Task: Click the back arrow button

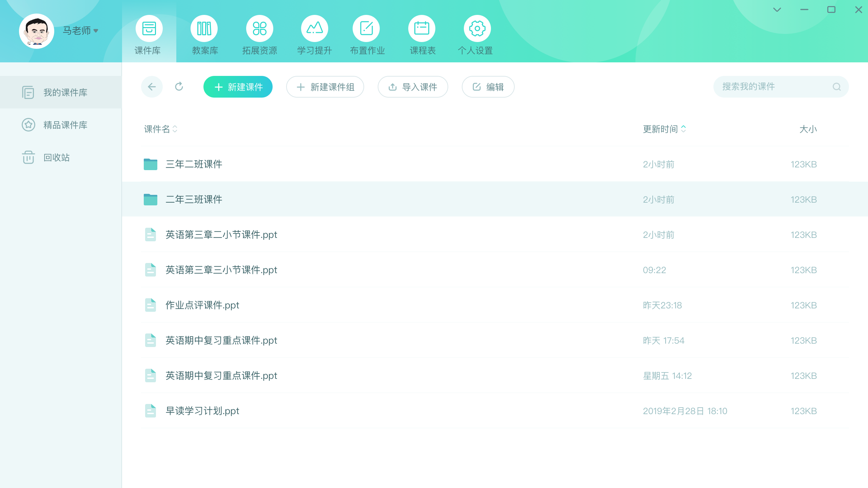Action: [152, 87]
